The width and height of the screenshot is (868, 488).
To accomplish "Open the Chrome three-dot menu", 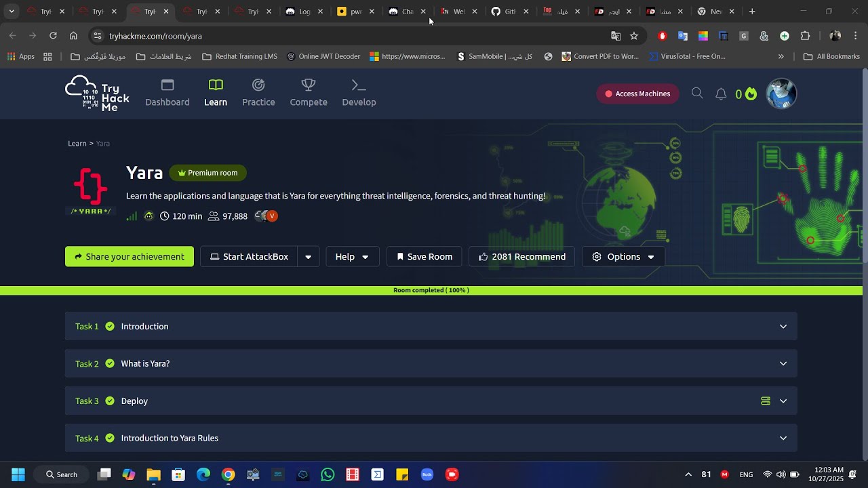I will point(856,36).
